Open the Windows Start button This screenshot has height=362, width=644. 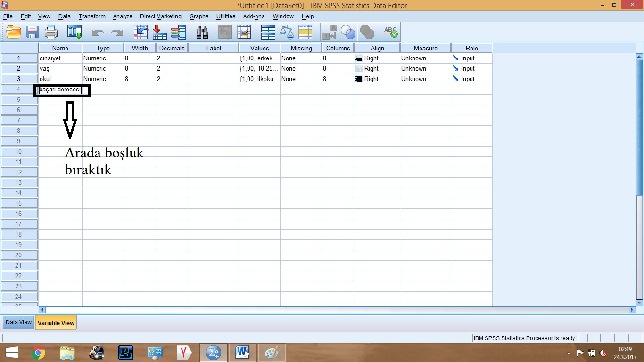12,352
